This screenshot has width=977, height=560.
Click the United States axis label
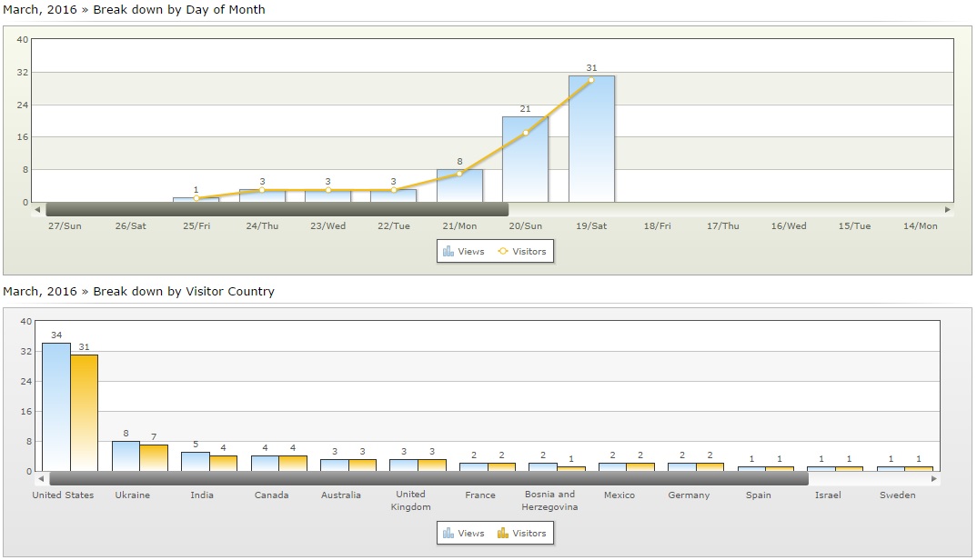63,495
